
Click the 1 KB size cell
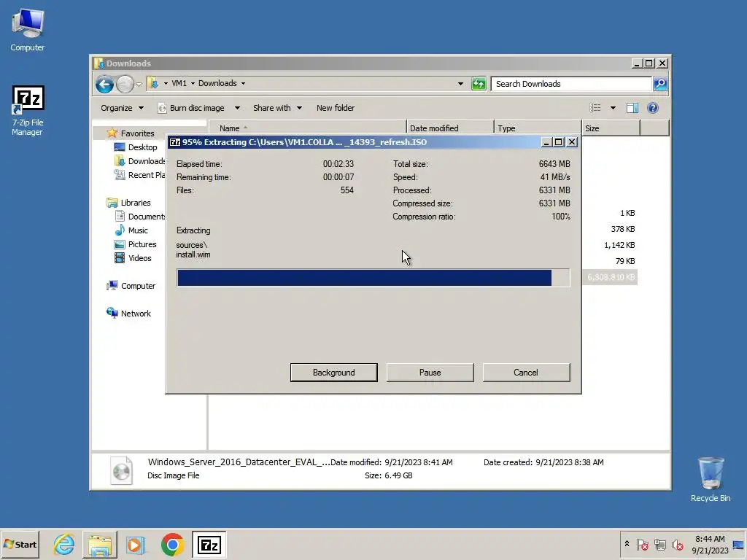point(627,214)
